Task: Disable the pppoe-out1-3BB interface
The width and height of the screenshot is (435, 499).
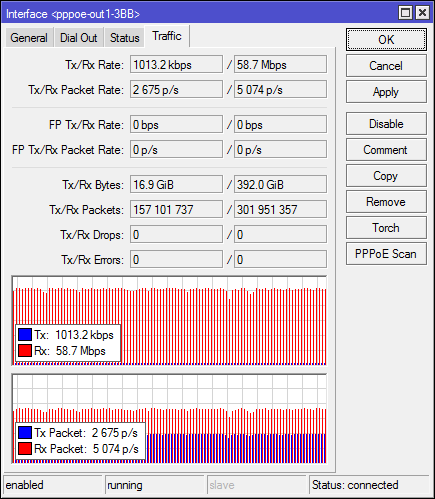Action: [386, 124]
